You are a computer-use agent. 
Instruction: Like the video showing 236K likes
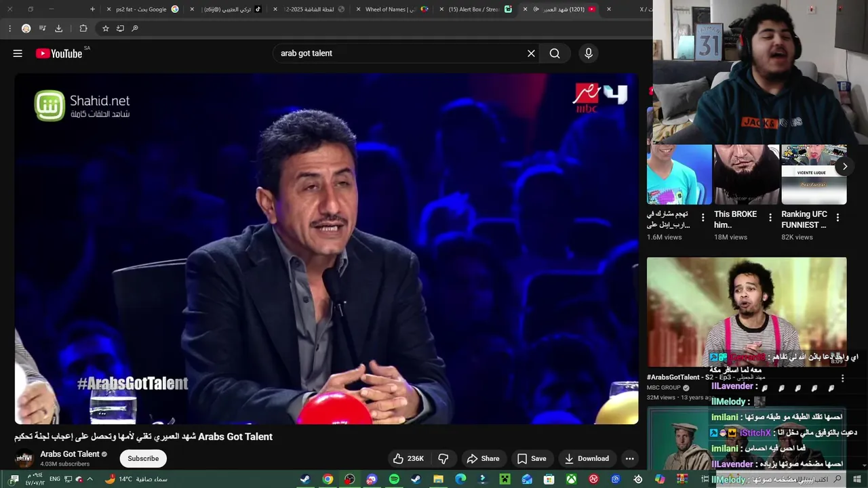tap(408, 459)
